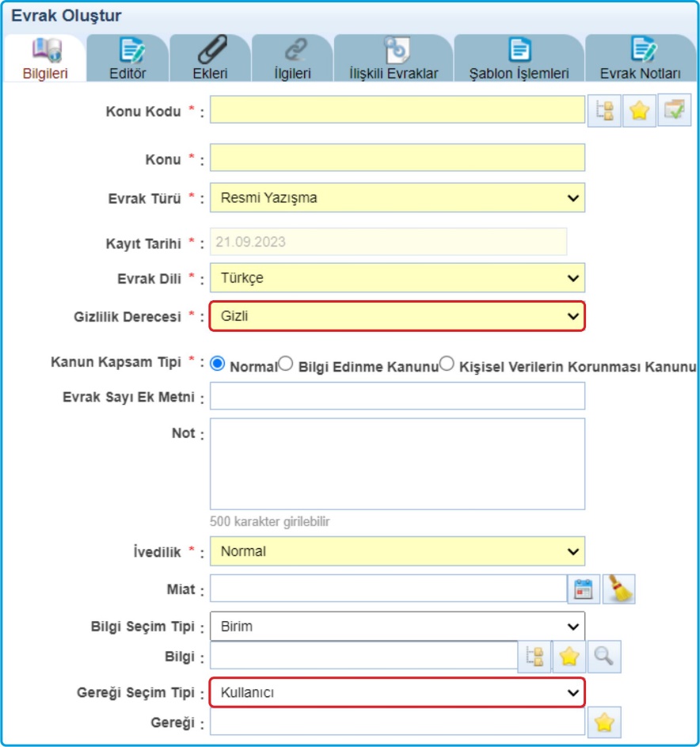Open tree selector next to Bilgi field
This screenshot has width=700, height=747.
click(x=535, y=657)
